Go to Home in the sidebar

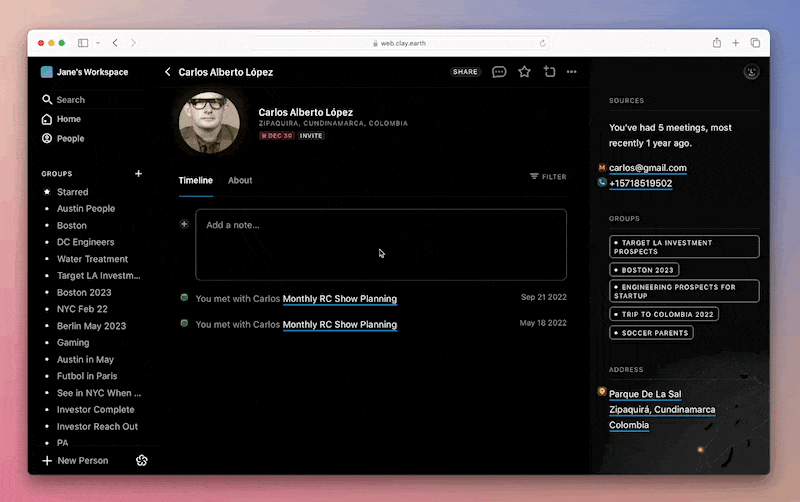(68, 119)
